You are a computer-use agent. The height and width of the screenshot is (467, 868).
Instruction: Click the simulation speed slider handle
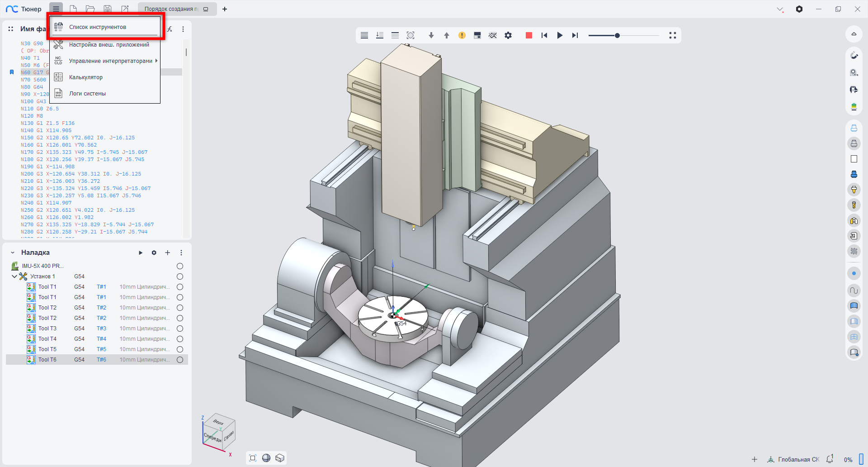point(617,35)
